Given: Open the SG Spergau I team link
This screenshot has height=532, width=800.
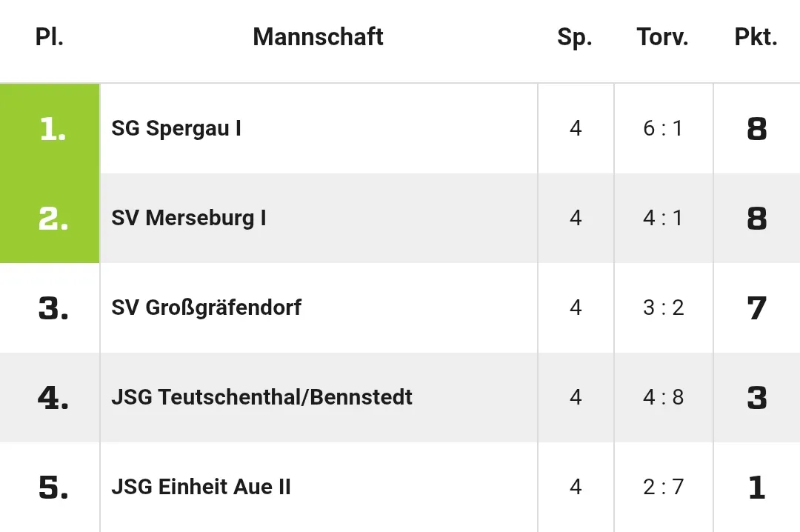Looking at the screenshot, I should (176, 128).
